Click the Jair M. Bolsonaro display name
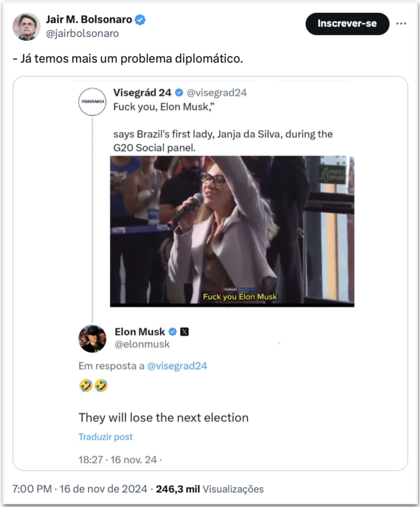 click(x=89, y=19)
